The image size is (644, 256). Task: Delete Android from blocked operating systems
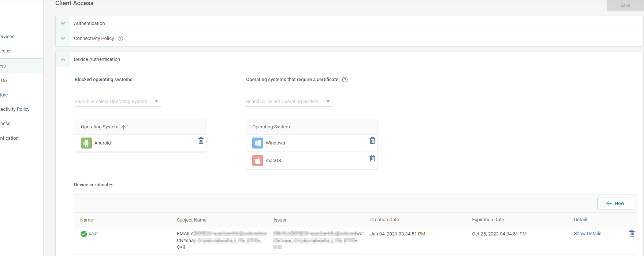coord(201,141)
